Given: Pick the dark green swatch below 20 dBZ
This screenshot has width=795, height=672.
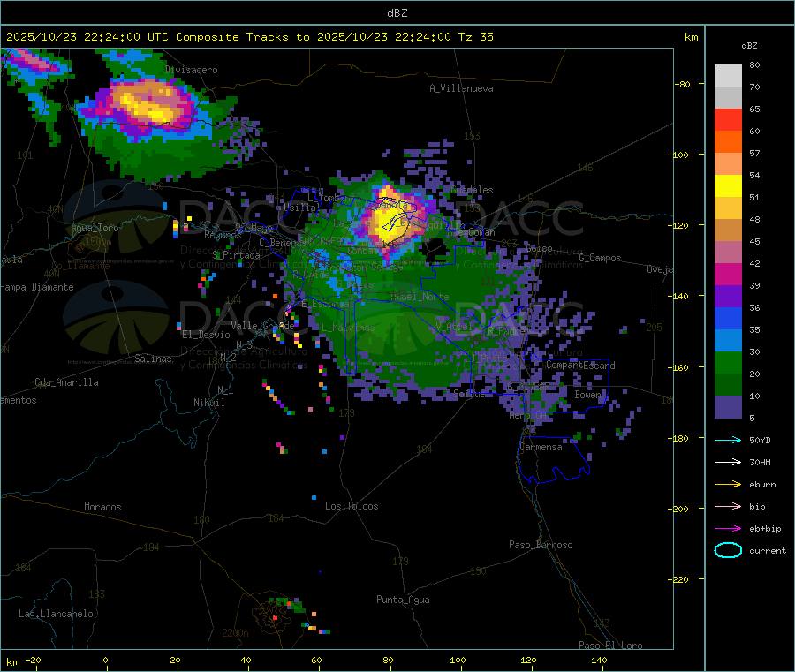Looking at the screenshot, I should pos(728,385).
